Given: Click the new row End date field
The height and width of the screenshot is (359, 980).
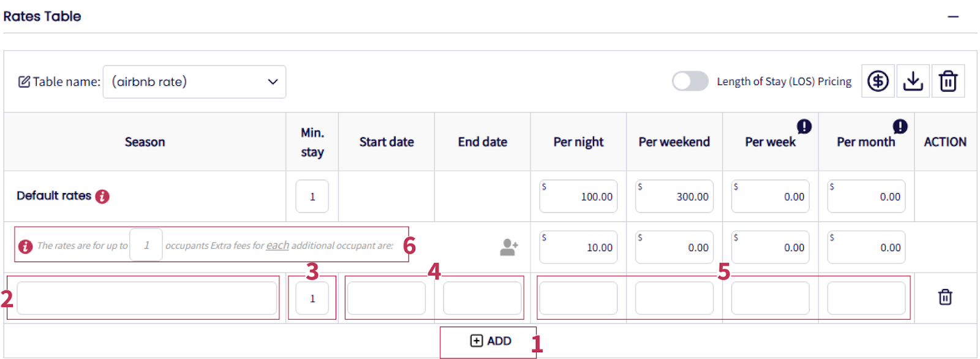Looking at the screenshot, I should (482, 298).
